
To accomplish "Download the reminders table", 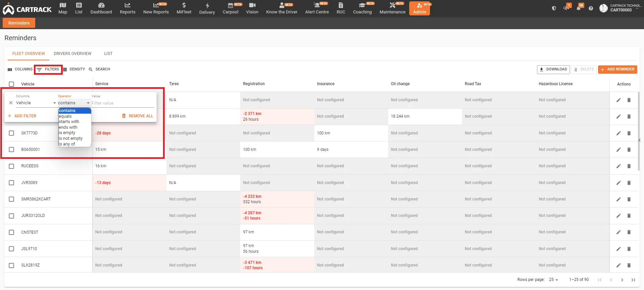I will coord(553,69).
